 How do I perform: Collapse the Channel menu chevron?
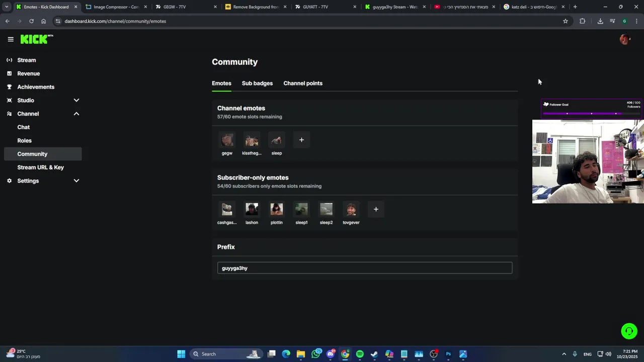76,114
